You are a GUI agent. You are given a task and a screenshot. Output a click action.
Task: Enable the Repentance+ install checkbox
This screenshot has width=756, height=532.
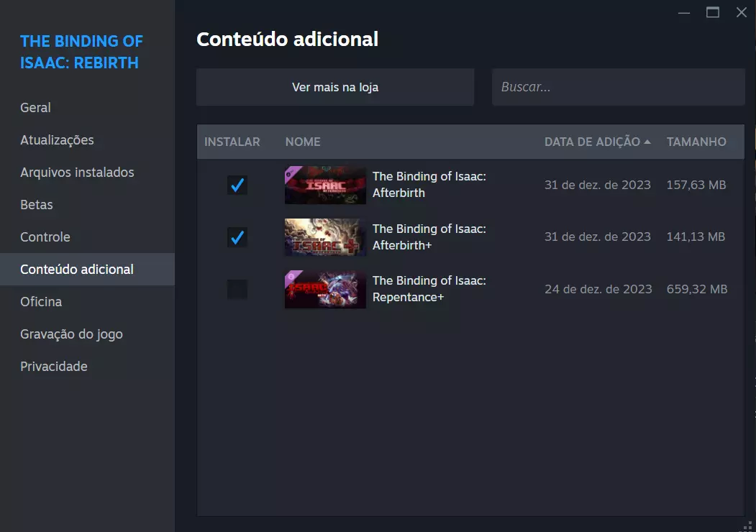(x=237, y=289)
